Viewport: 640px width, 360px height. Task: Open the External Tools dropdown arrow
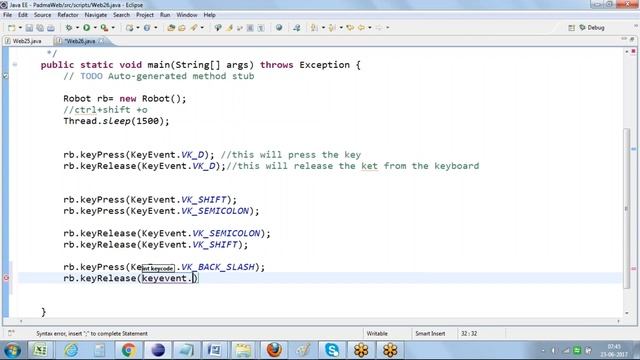coord(113,28)
